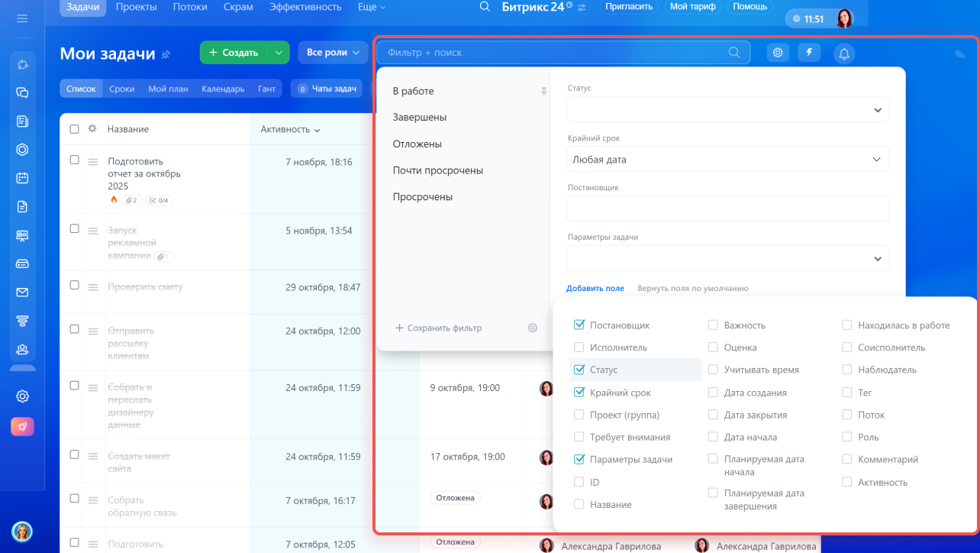
Task: Click the magnifier icon in filter search
Action: point(733,53)
